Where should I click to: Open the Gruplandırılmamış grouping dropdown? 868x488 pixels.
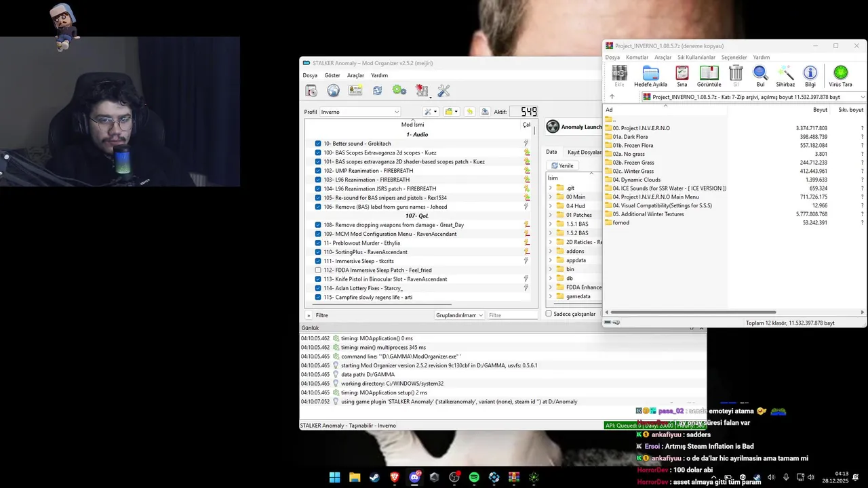pyautogui.click(x=459, y=315)
